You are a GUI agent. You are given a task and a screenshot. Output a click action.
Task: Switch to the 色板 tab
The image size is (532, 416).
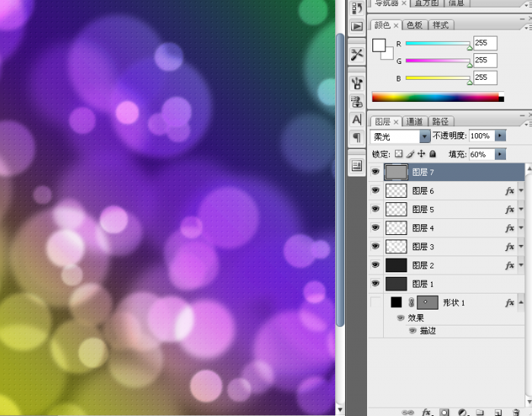point(413,25)
